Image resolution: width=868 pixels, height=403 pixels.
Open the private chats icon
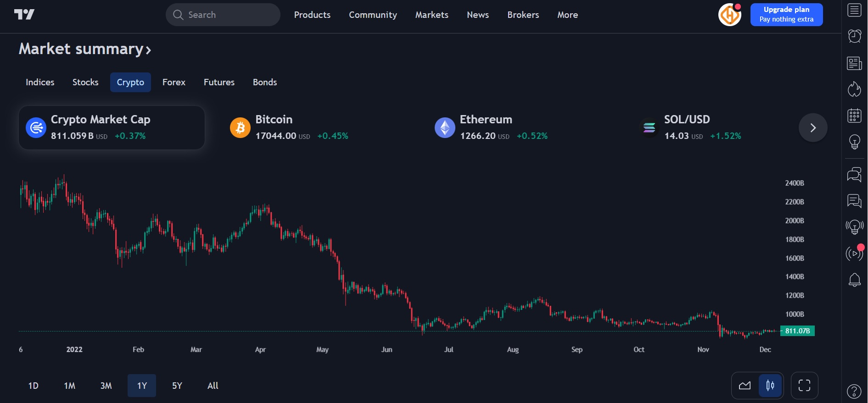point(854,200)
